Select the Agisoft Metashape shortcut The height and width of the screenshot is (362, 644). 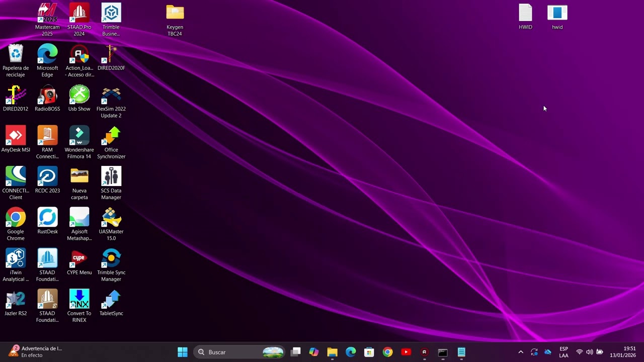tap(79, 225)
